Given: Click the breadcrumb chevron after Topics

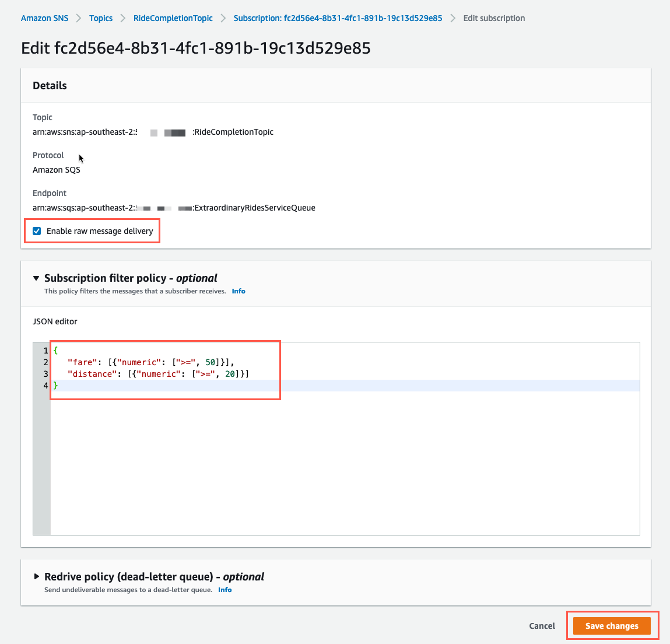Looking at the screenshot, I should click(123, 18).
